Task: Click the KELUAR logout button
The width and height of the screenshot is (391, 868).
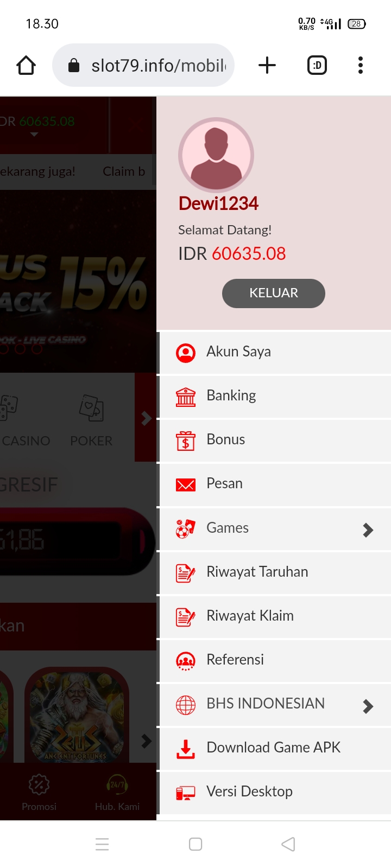Action: (274, 293)
